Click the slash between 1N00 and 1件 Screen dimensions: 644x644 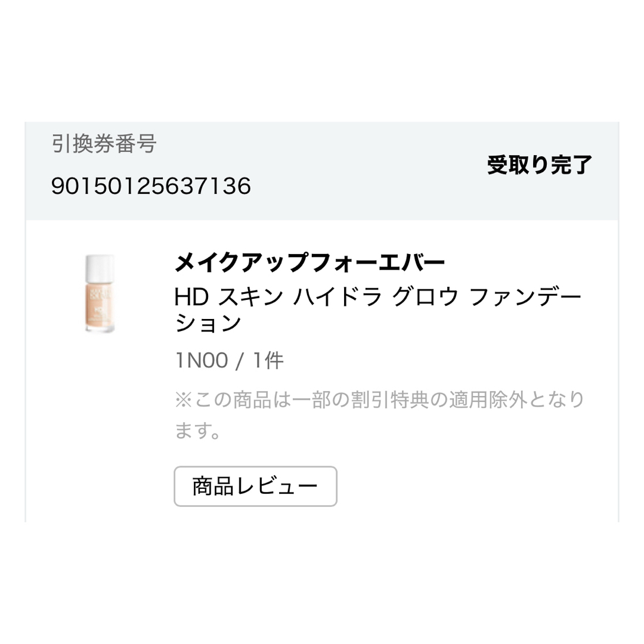click(240, 361)
